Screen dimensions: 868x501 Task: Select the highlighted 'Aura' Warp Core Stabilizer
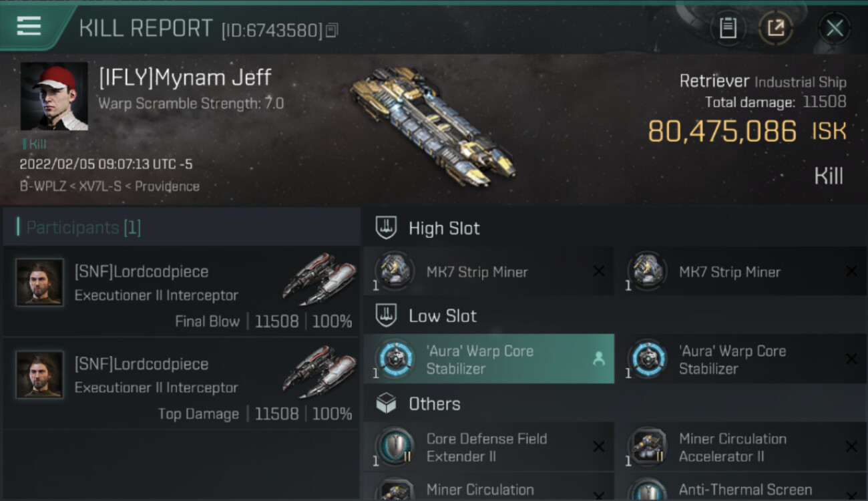[x=489, y=359]
